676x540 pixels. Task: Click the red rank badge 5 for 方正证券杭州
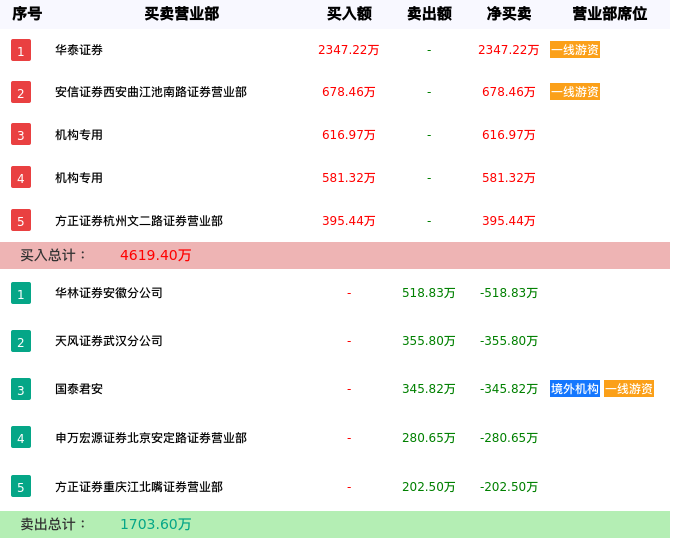pyautogui.click(x=21, y=220)
